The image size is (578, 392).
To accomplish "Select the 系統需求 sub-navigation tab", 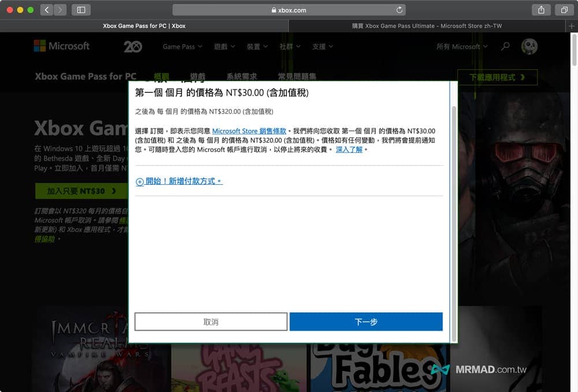I will (242, 77).
